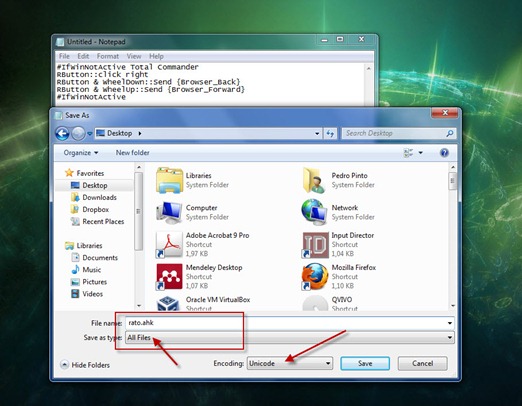Image resolution: width=522 pixels, height=406 pixels.
Task: Open Documents library in navigation pane
Action: [x=95, y=258]
